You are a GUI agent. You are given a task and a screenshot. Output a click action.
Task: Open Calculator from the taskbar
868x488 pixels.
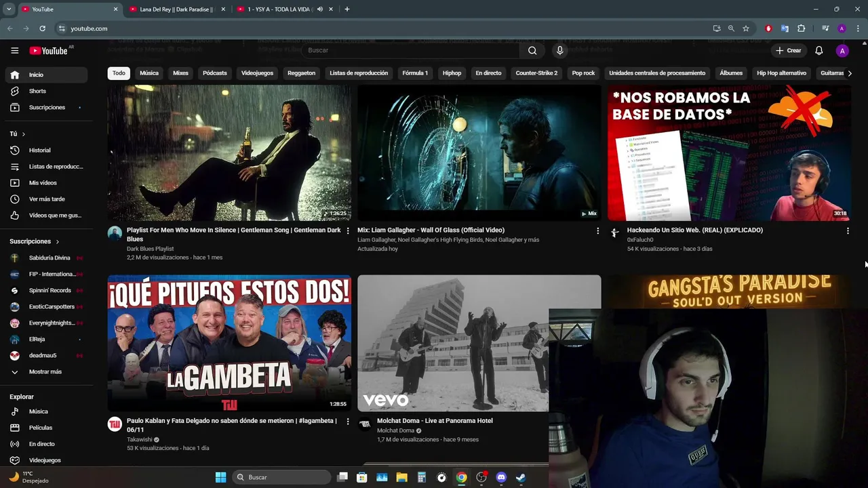(421, 477)
